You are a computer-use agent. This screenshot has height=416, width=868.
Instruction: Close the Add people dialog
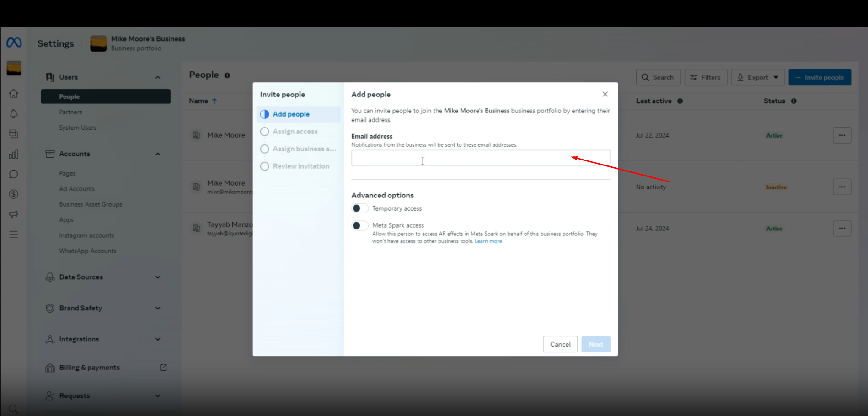coord(605,94)
